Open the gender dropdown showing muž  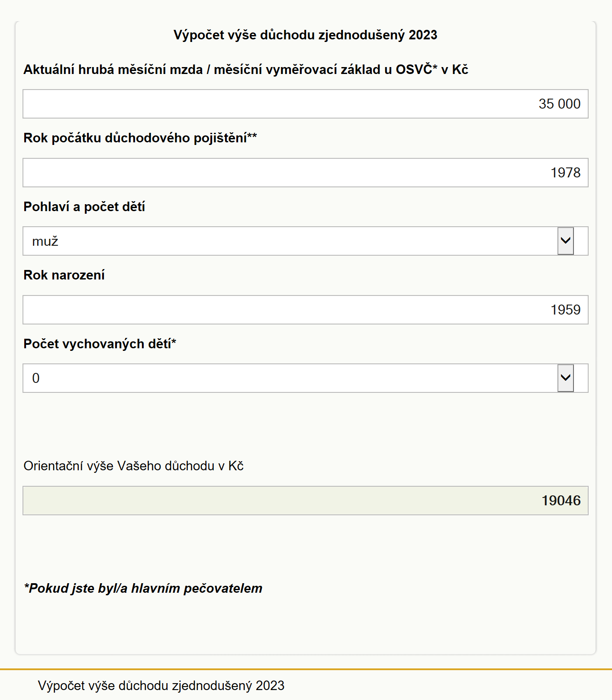tap(306, 241)
